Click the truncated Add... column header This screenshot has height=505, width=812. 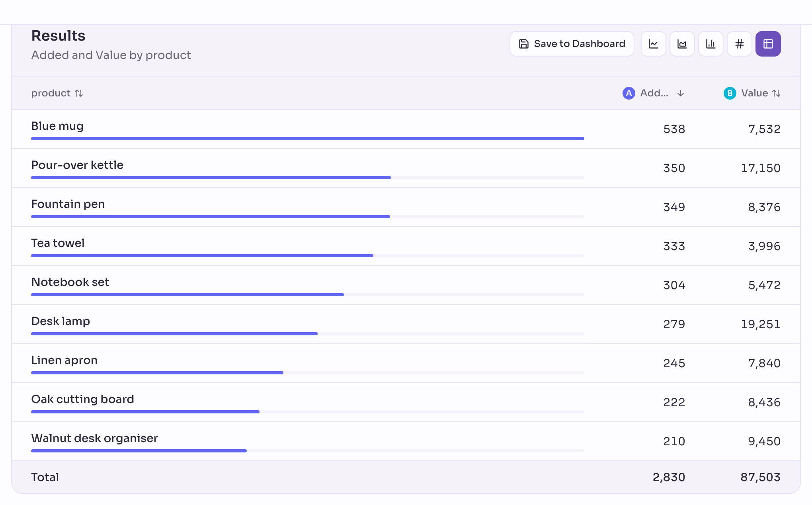click(654, 93)
